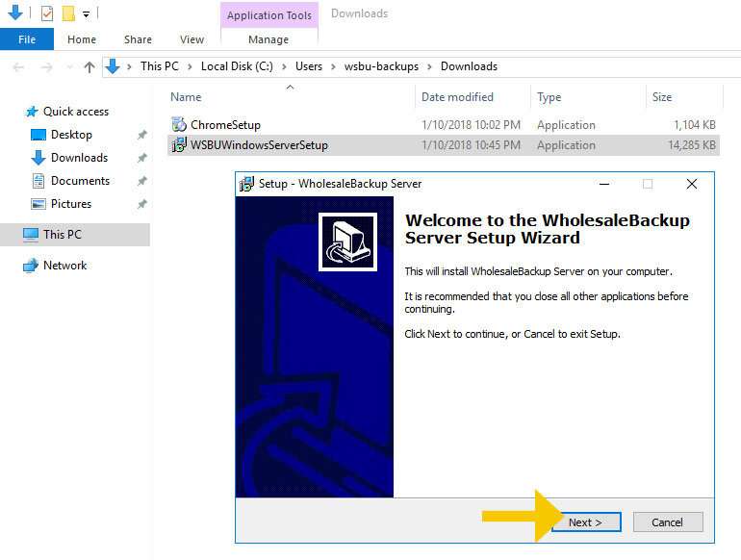Click ChromeSetup date 1/10/2018 10:02 PM
The height and width of the screenshot is (560, 741).
pyautogui.click(x=471, y=125)
